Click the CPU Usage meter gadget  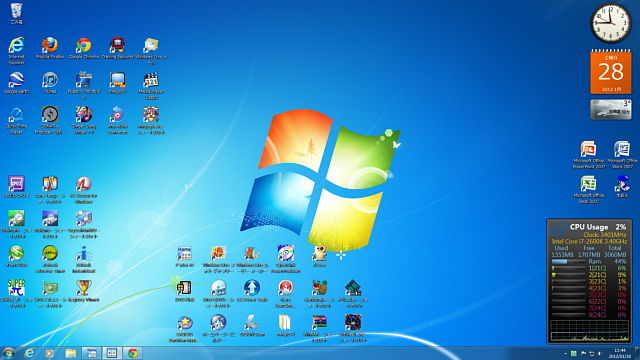pos(589,281)
